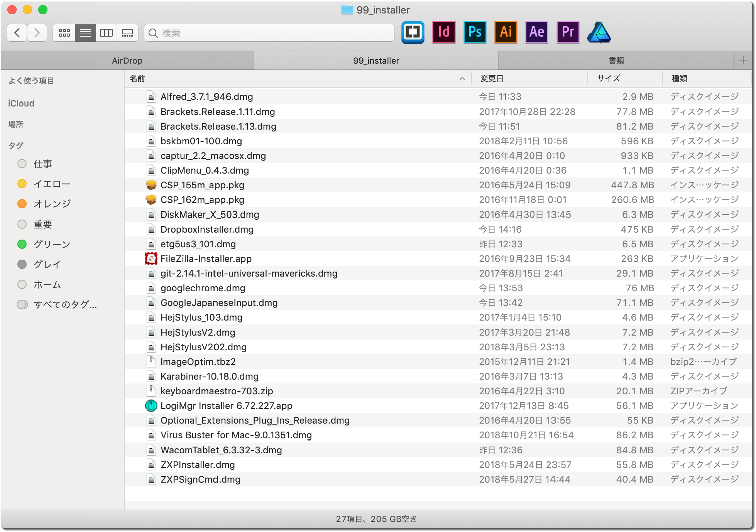
Task: Select the FileZilla-Installer.app icon
Action: (x=151, y=259)
